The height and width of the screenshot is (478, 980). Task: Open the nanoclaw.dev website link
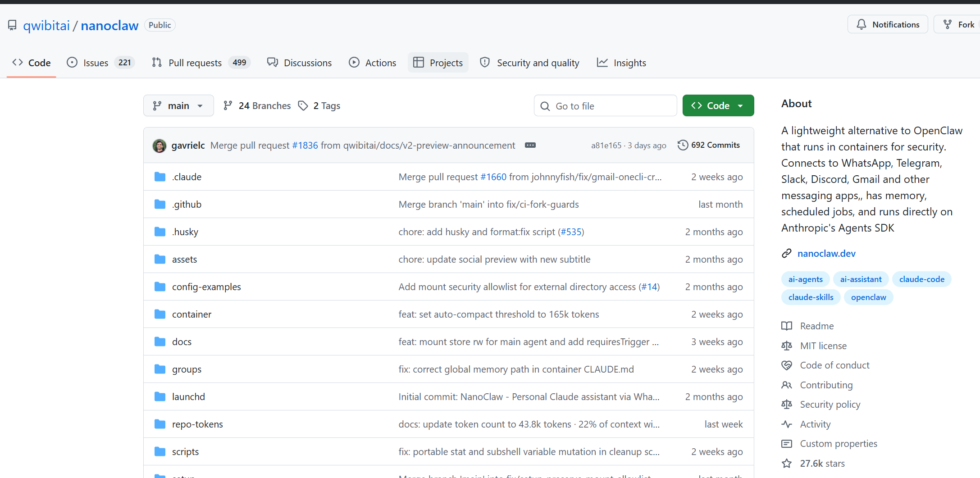click(x=826, y=253)
